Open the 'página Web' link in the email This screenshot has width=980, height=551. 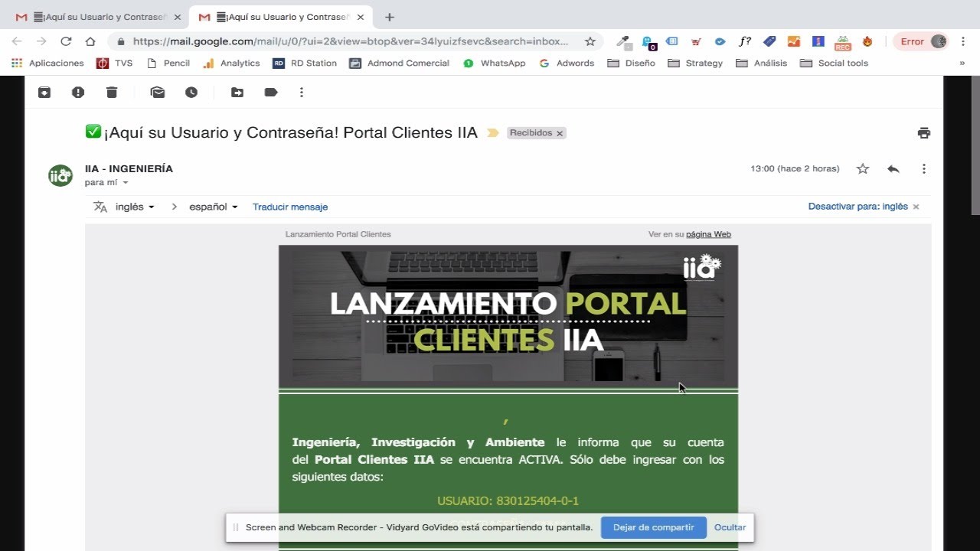click(708, 234)
